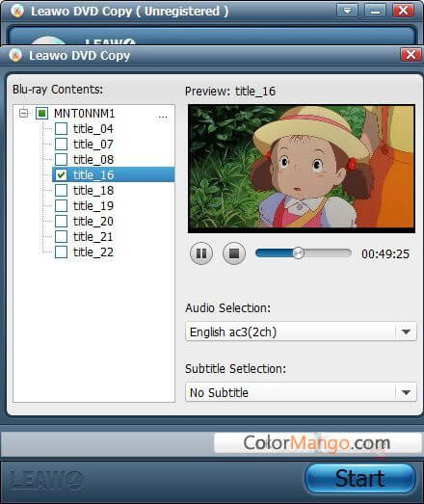424x504 pixels.
Task: Toggle the MNT0NNM1 disc checkbox
Action: 41,113
